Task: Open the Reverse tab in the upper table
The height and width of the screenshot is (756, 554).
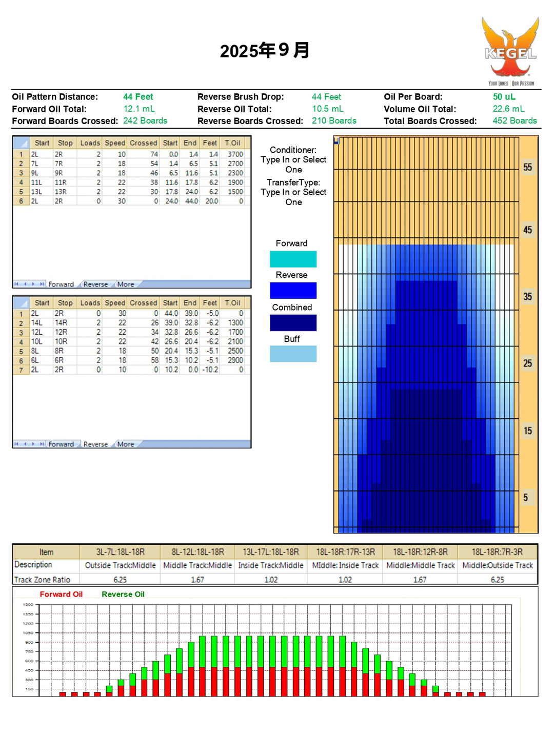Action: click(x=95, y=284)
